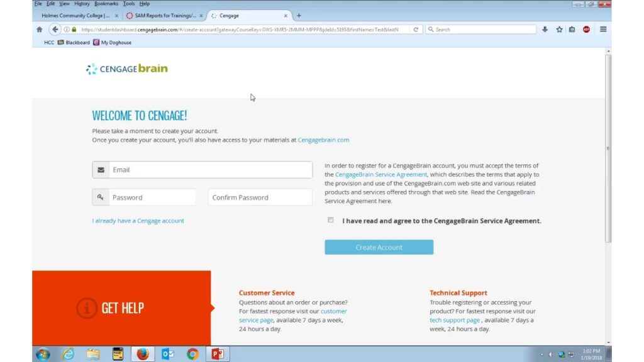Click the Password input field
Image resolution: width=644 pixels, height=362 pixels.
click(x=144, y=197)
